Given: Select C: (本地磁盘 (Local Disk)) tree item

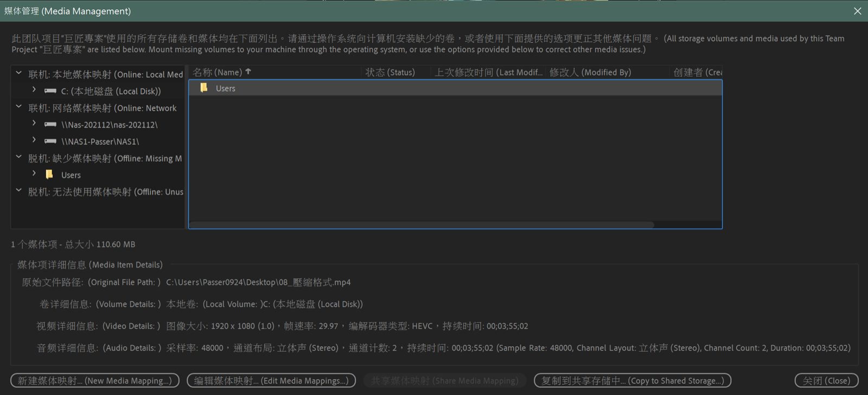Looking at the screenshot, I should point(111,91).
